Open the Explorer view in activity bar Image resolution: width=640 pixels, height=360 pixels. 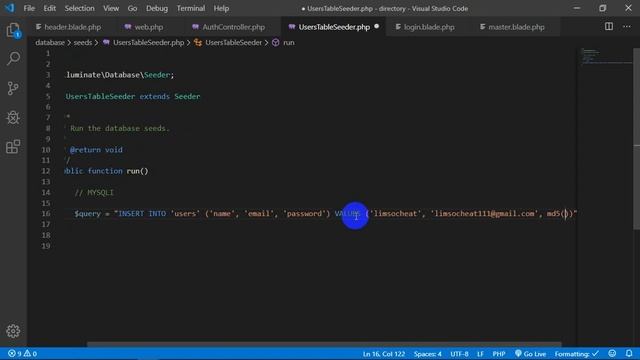(13, 31)
